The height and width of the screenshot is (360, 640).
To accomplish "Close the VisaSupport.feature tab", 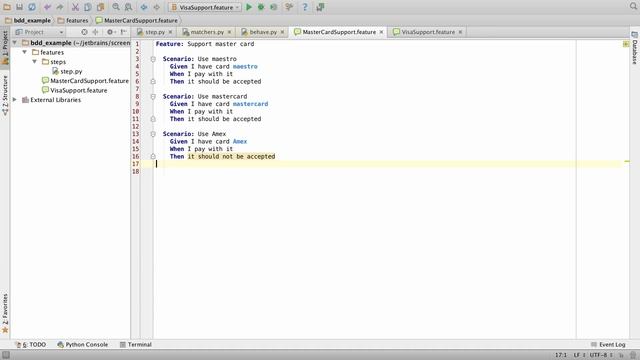I will coord(460,32).
